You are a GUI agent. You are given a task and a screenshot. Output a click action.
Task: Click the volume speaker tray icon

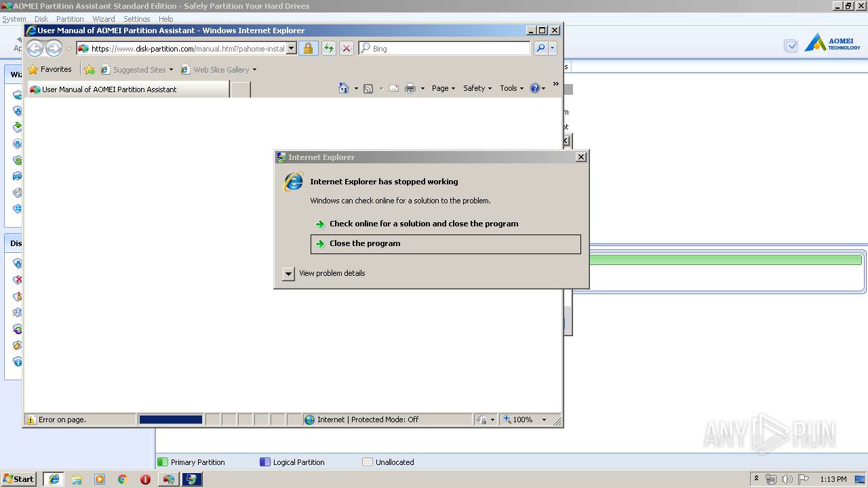(787, 479)
